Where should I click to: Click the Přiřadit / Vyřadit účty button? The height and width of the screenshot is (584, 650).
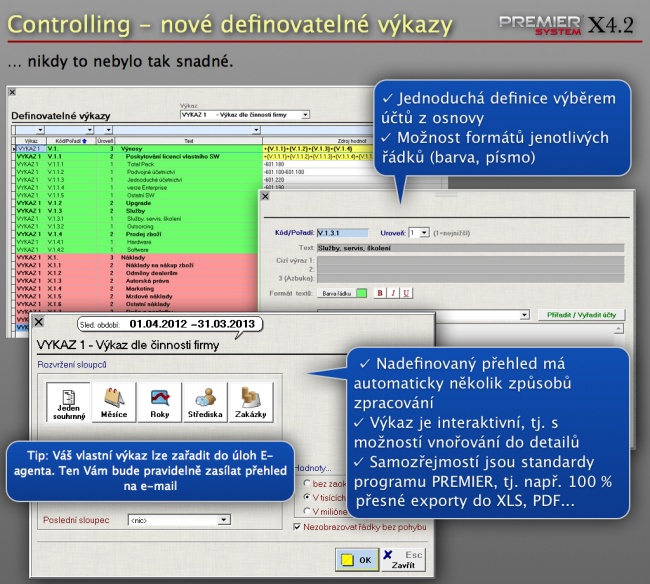(581, 315)
